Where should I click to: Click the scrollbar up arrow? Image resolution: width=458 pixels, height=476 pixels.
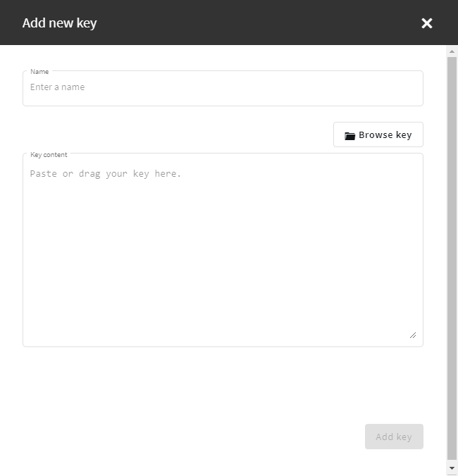click(452, 51)
